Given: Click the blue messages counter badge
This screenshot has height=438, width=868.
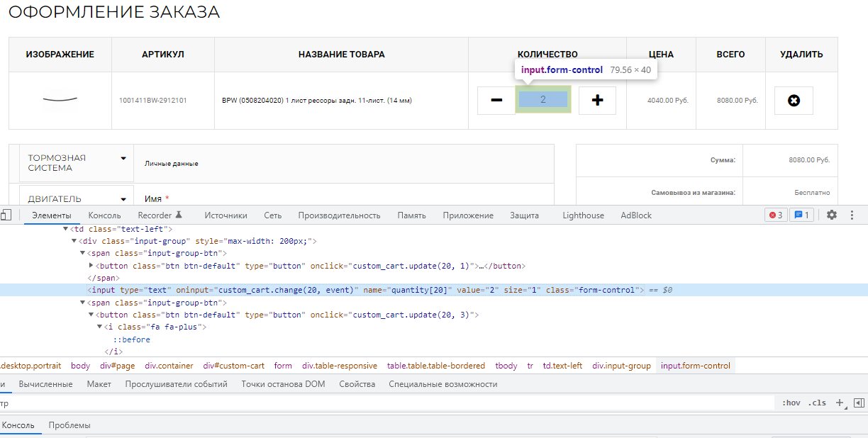Looking at the screenshot, I should click(802, 215).
